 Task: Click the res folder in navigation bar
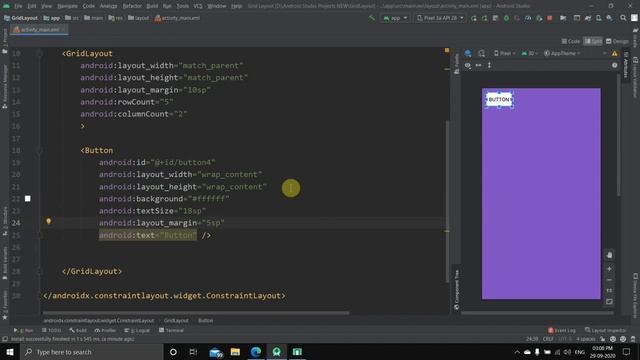(x=115, y=18)
